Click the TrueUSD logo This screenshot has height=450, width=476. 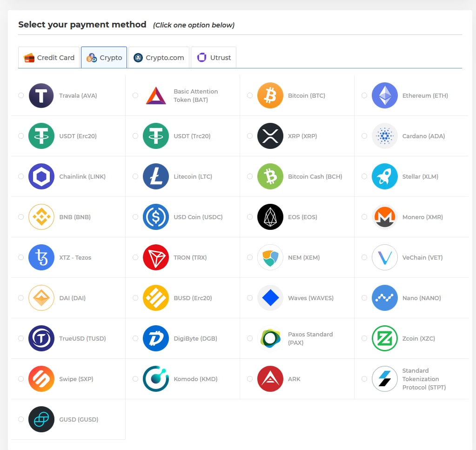coord(41,338)
